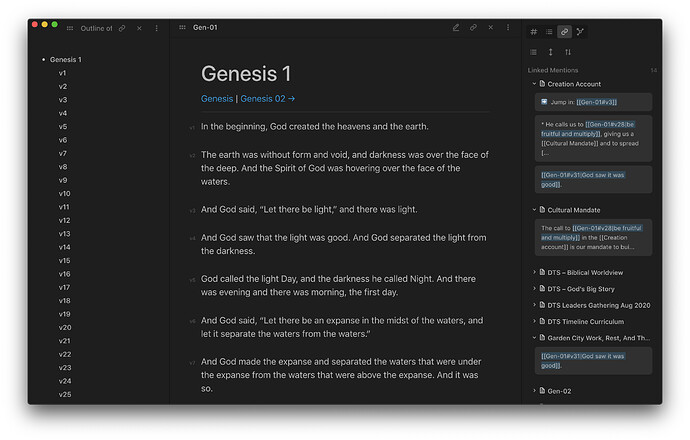
Task: Close the Outline pane
Action: click(139, 28)
